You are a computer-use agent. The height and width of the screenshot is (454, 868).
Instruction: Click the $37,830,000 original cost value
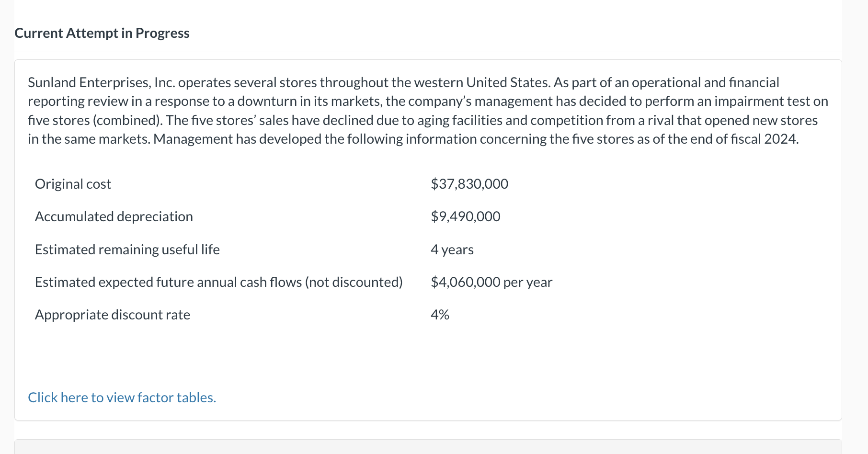point(469,184)
